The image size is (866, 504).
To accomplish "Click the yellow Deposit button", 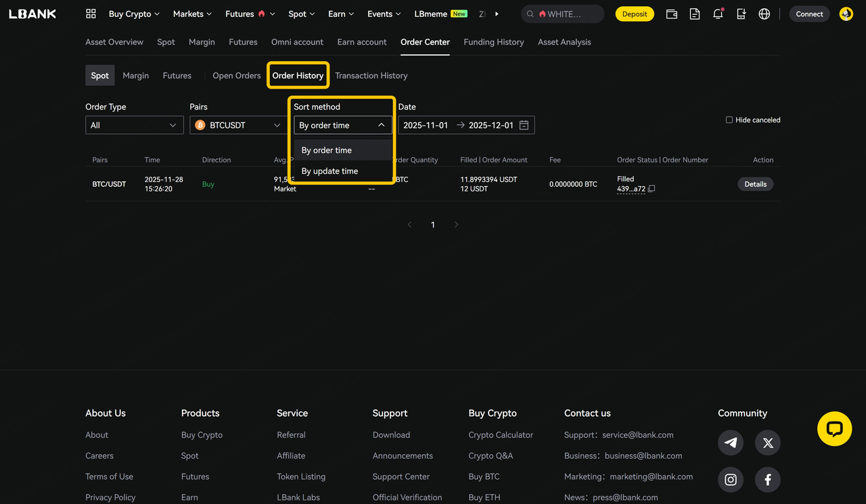I will (634, 14).
